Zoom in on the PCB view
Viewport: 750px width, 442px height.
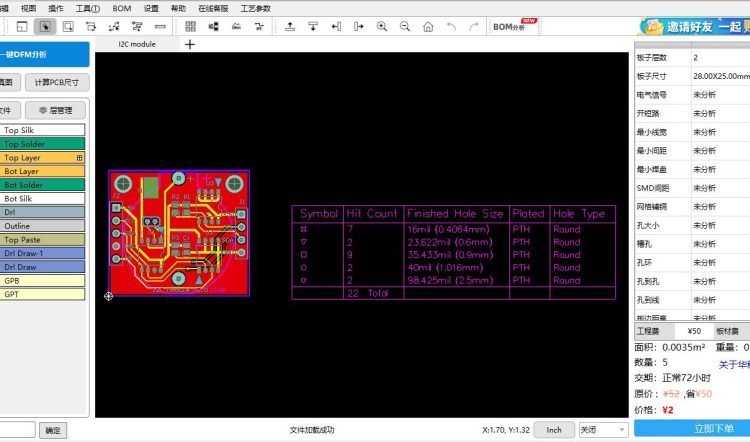pos(382,27)
